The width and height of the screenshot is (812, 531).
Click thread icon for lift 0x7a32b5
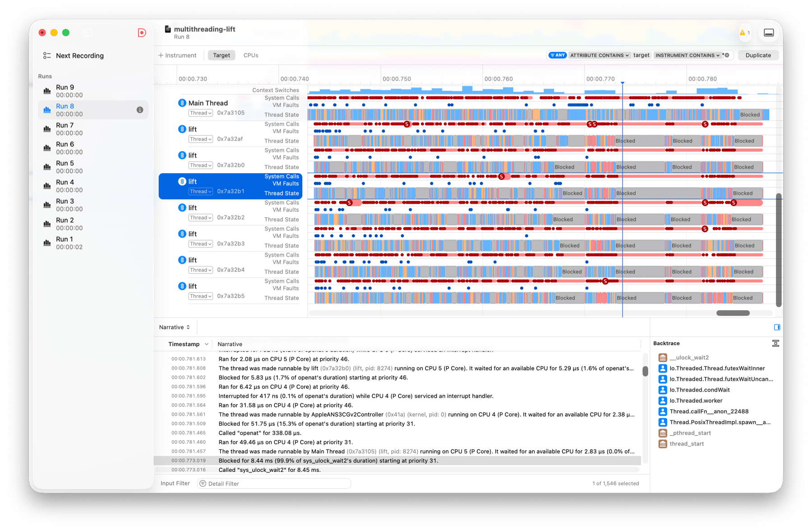(x=182, y=286)
